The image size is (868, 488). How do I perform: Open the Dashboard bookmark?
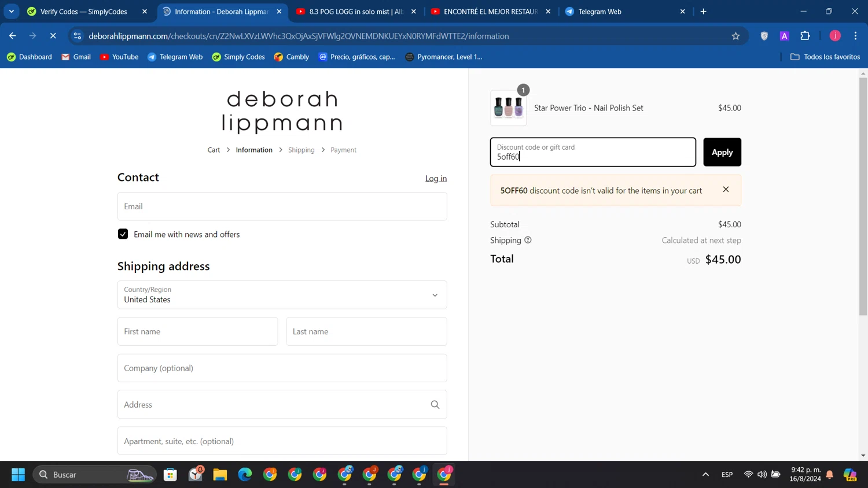(30, 57)
